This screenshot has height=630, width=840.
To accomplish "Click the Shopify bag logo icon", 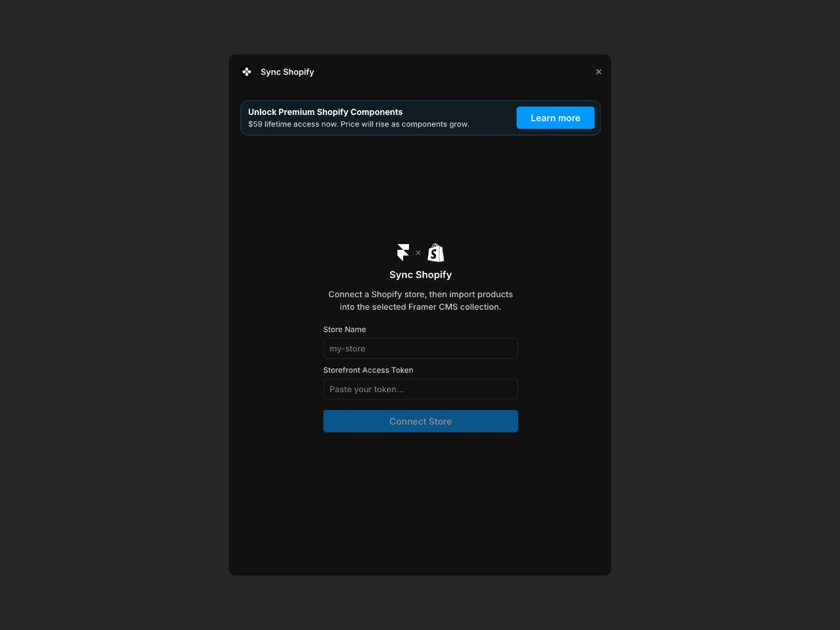I will 436,253.
